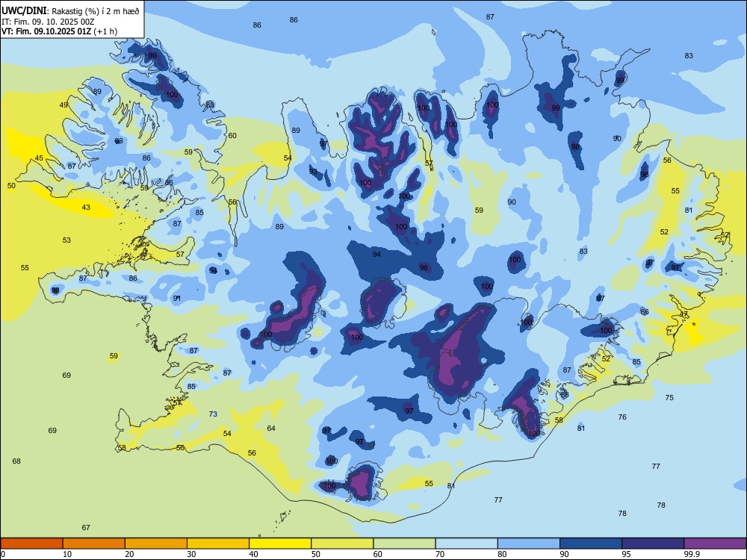Click the '30' legend tick label

coord(191,554)
